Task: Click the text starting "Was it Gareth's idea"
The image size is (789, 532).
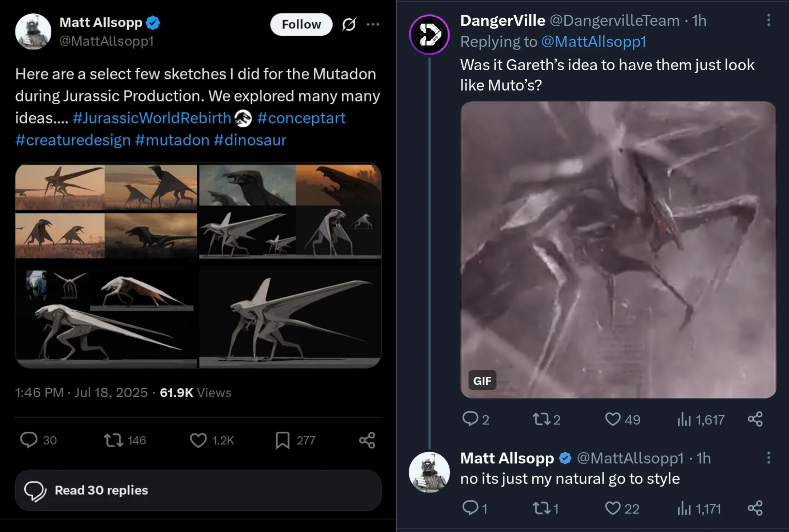Action: (x=607, y=75)
